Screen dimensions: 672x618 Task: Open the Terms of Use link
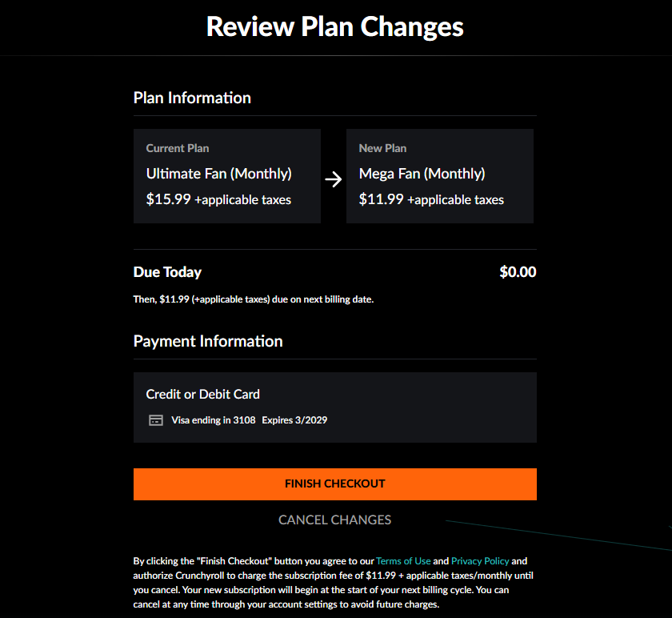tap(403, 560)
